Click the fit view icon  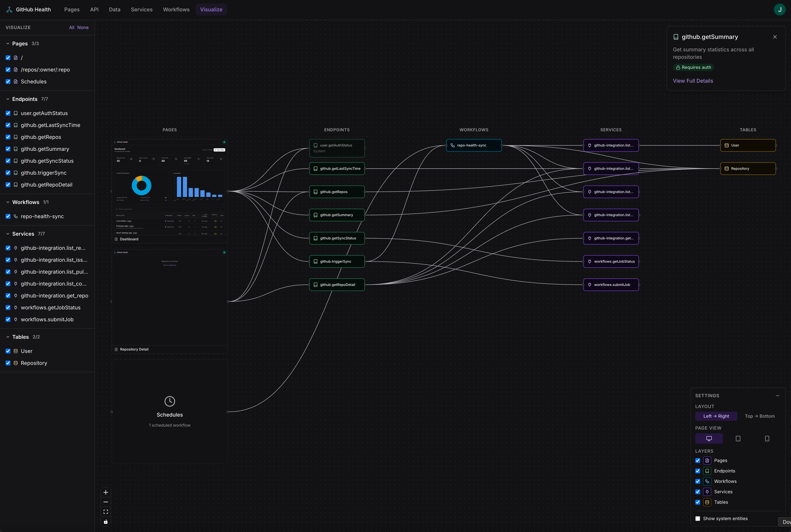pyautogui.click(x=106, y=512)
